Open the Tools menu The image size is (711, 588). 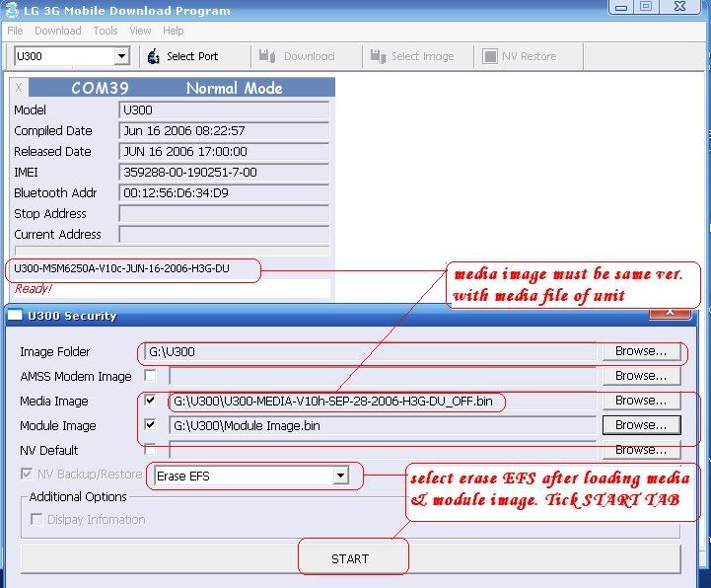click(x=106, y=31)
